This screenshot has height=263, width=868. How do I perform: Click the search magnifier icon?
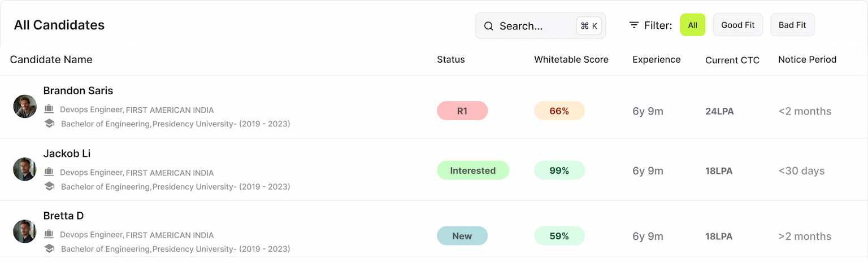[489, 26]
